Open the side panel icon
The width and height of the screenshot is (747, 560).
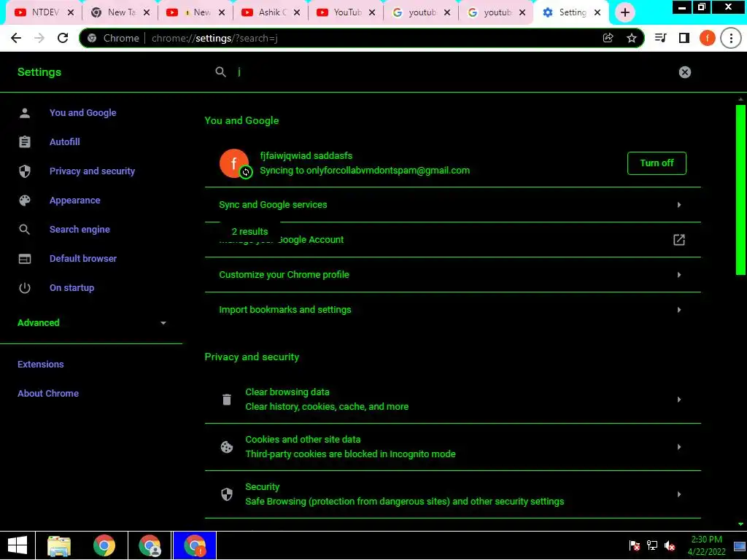pos(684,38)
